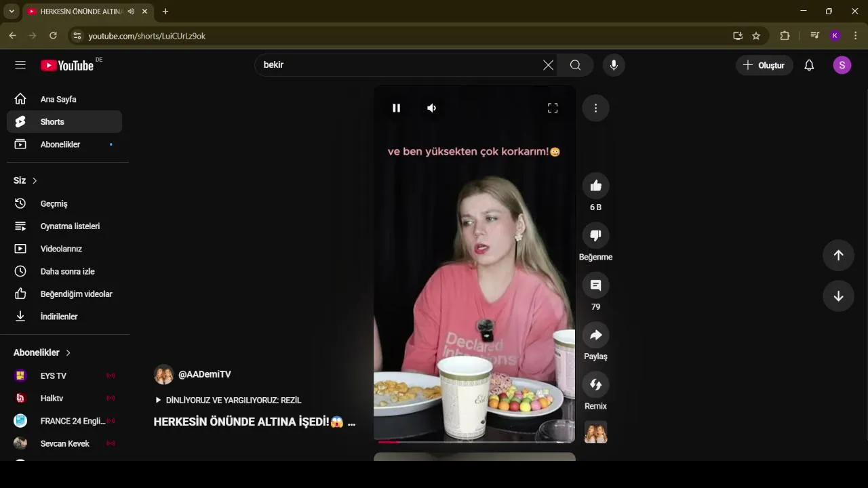
Task: Open Halktv subscription channel
Action: [64, 399]
